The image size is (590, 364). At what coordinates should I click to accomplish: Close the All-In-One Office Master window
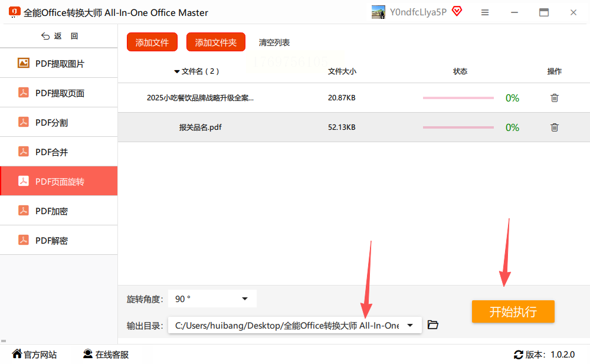tap(573, 12)
